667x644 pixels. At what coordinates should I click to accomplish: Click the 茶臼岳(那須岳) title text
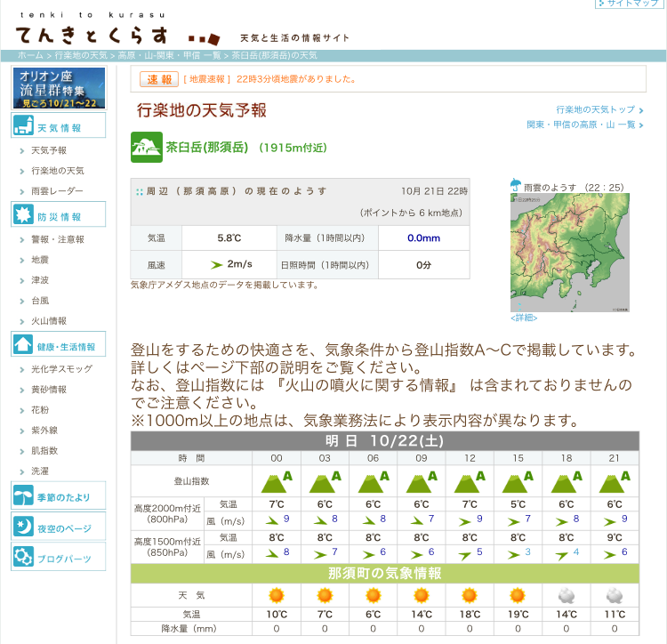click(206, 147)
